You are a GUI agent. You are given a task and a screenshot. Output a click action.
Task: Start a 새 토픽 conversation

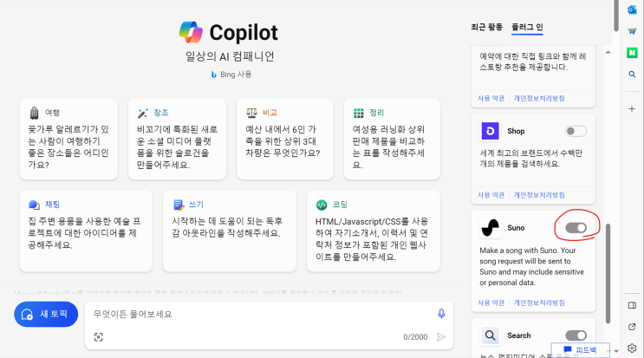[x=46, y=315]
